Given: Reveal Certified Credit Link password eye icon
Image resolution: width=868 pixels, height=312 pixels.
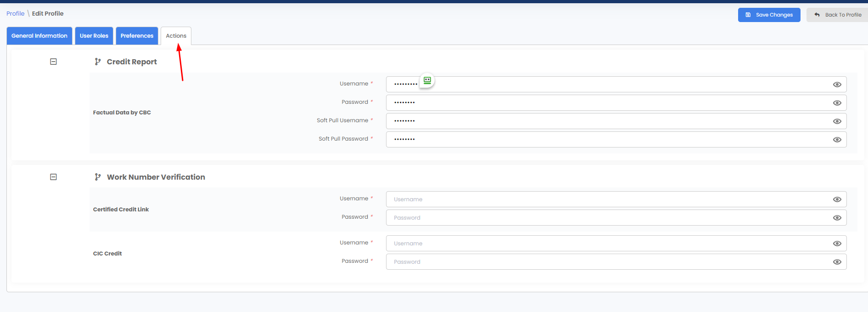Looking at the screenshot, I should (837, 218).
